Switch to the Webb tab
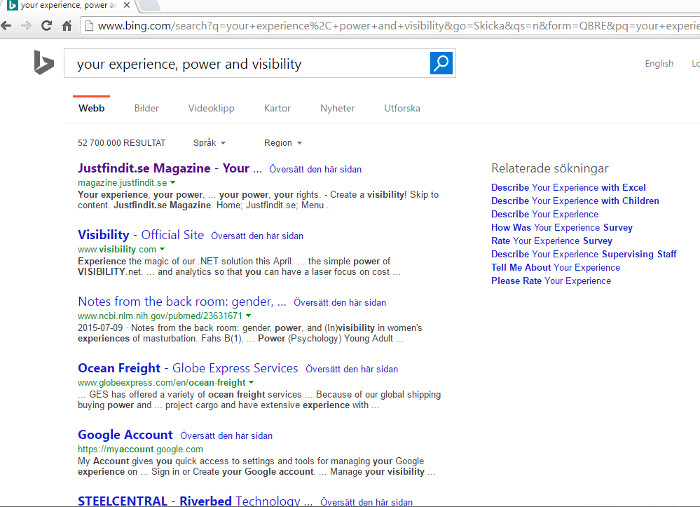The width and height of the screenshot is (700, 507). click(x=92, y=108)
